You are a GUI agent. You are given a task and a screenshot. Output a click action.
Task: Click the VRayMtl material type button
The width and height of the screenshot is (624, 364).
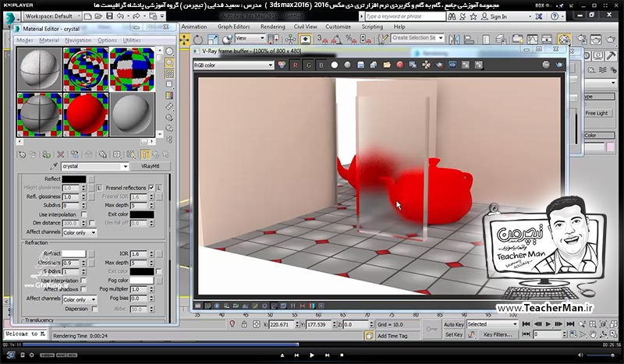coord(150,166)
